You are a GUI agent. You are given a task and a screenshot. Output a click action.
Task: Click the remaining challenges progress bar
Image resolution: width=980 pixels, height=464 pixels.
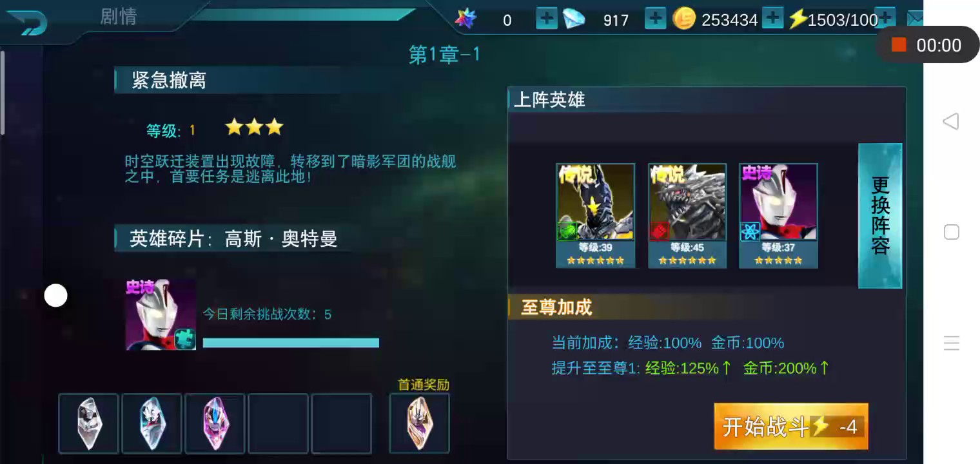coord(291,343)
